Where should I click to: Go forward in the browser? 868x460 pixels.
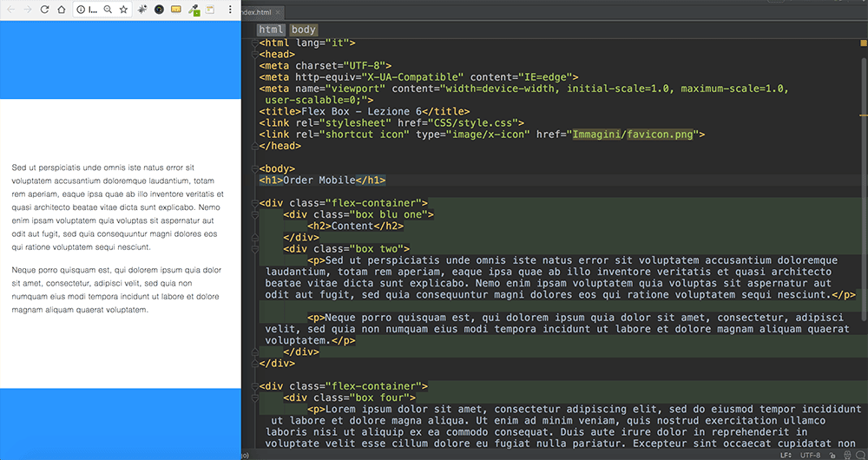[x=27, y=10]
